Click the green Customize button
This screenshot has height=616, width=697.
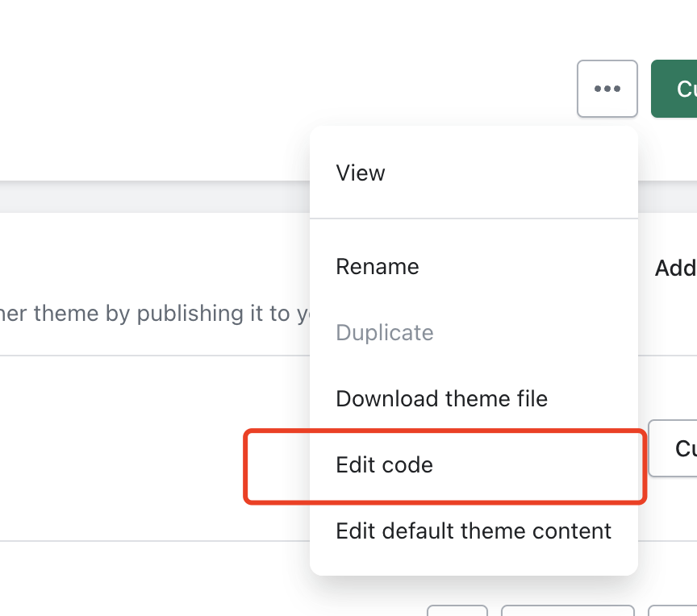click(675, 89)
